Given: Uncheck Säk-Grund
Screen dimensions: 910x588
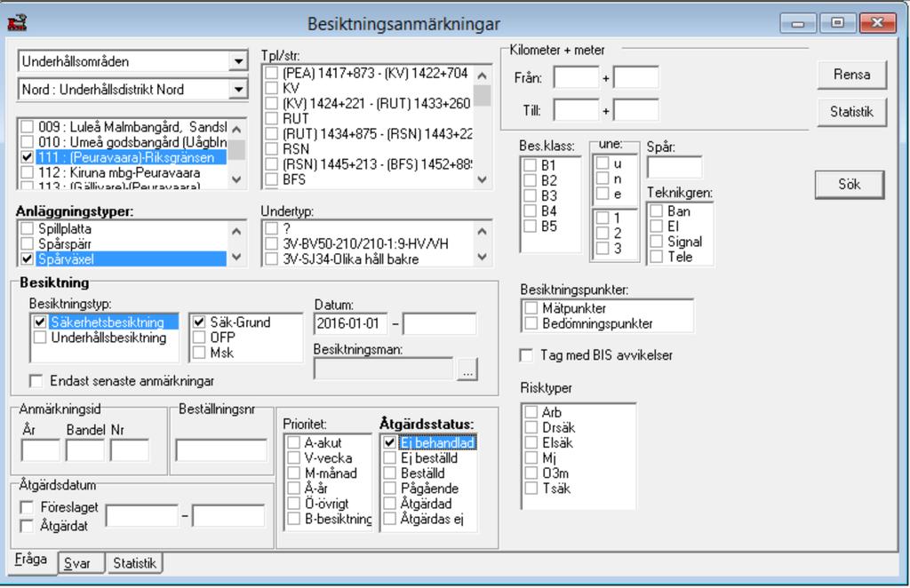Looking at the screenshot, I should (x=199, y=322).
